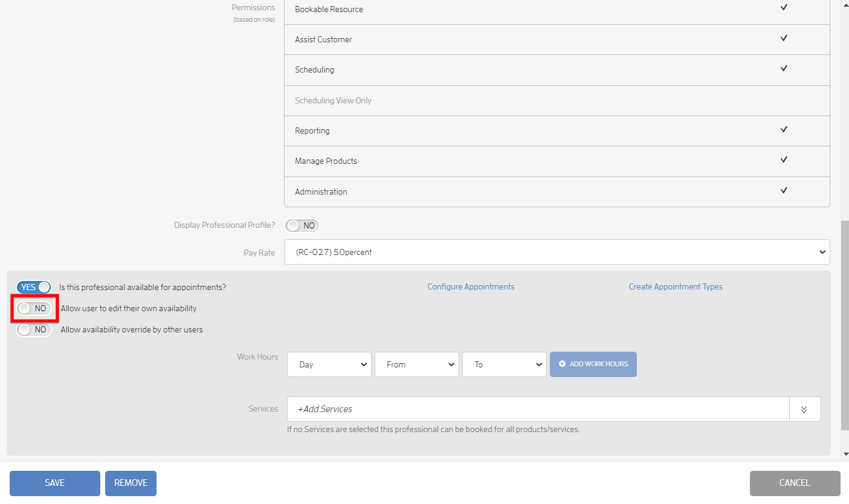
Task: Click the 'Bookable Resource' row label
Action: pyautogui.click(x=329, y=9)
